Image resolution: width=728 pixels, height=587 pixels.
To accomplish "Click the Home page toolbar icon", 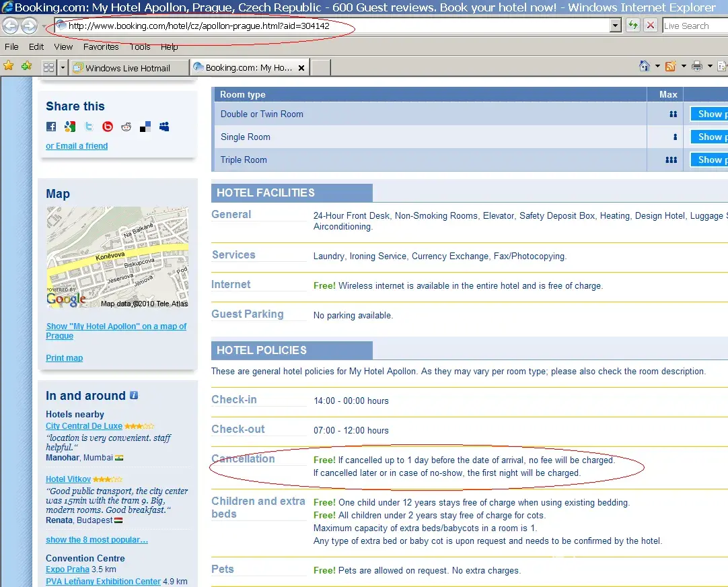I will (645, 66).
